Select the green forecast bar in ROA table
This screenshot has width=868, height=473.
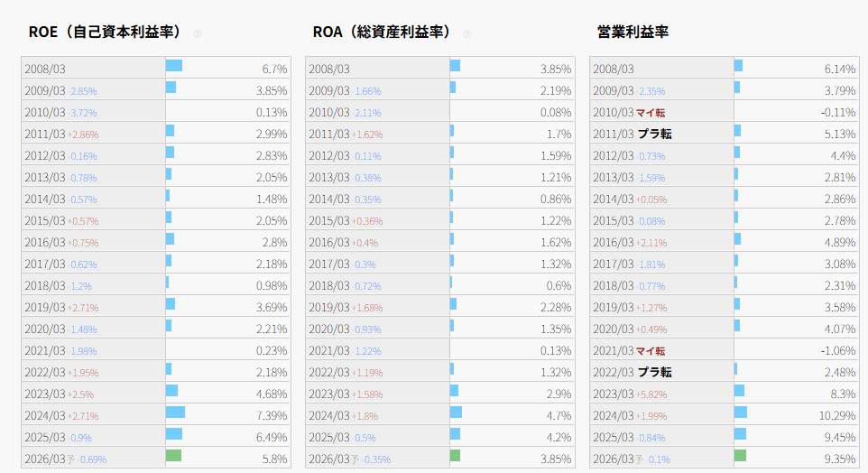[x=455, y=456]
